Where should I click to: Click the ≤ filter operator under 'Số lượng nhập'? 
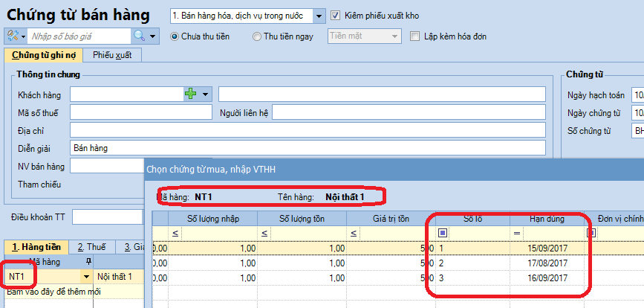pyautogui.click(x=175, y=234)
